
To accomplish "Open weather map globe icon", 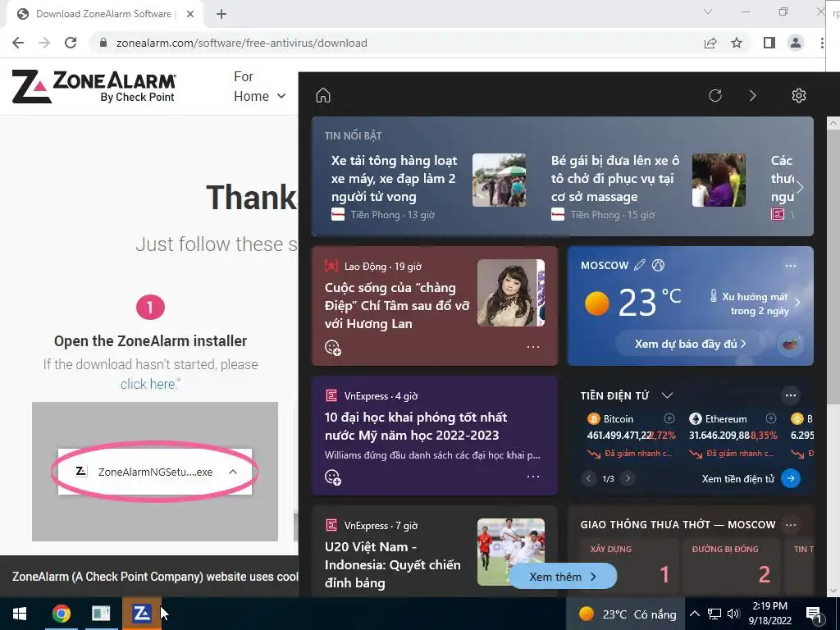I will [x=659, y=265].
